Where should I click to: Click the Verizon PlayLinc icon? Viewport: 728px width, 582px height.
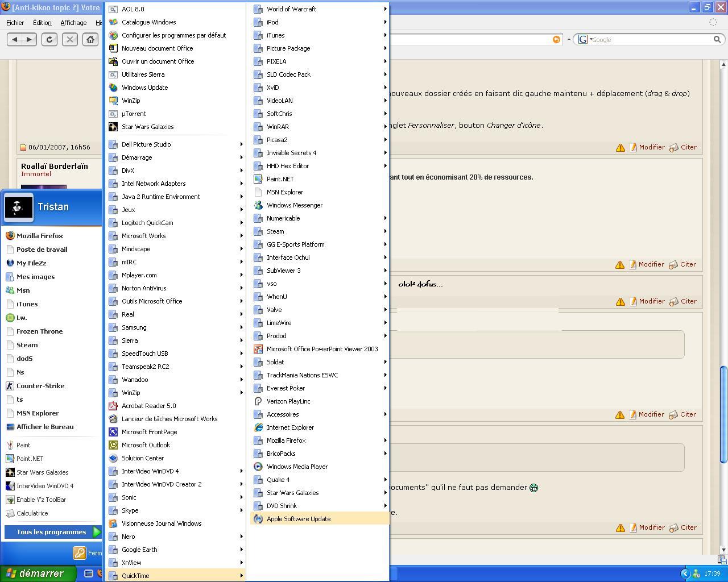click(x=258, y=401)
